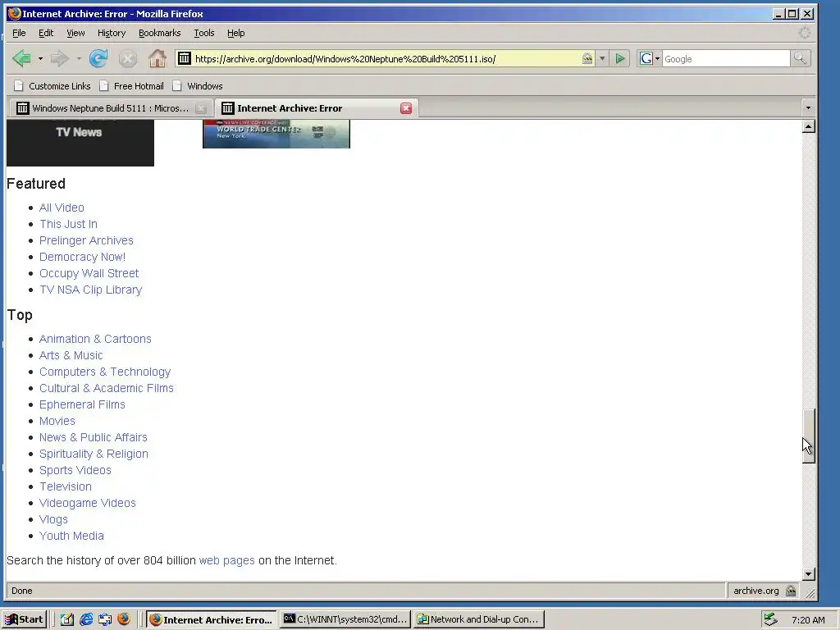Click the lock icon in the address bar
This screenshot has height=630, width=840.
[587, 58]
